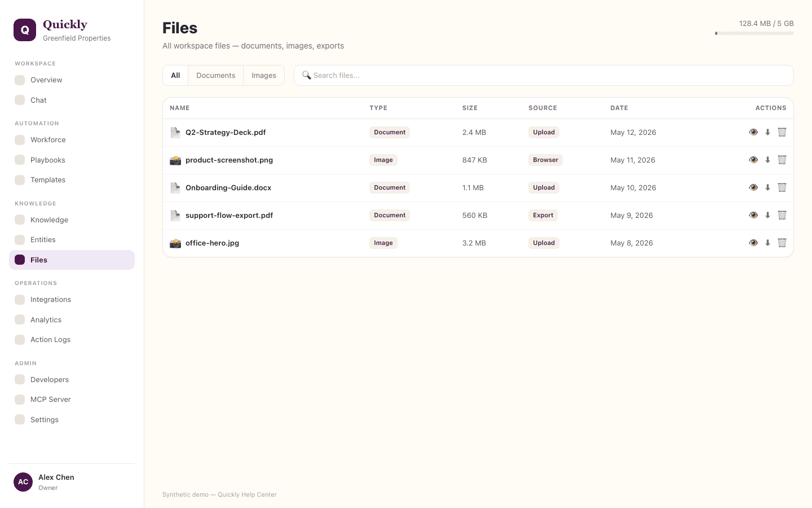Sort by the Source column header
812x508 pixels.
pos(542,108)
